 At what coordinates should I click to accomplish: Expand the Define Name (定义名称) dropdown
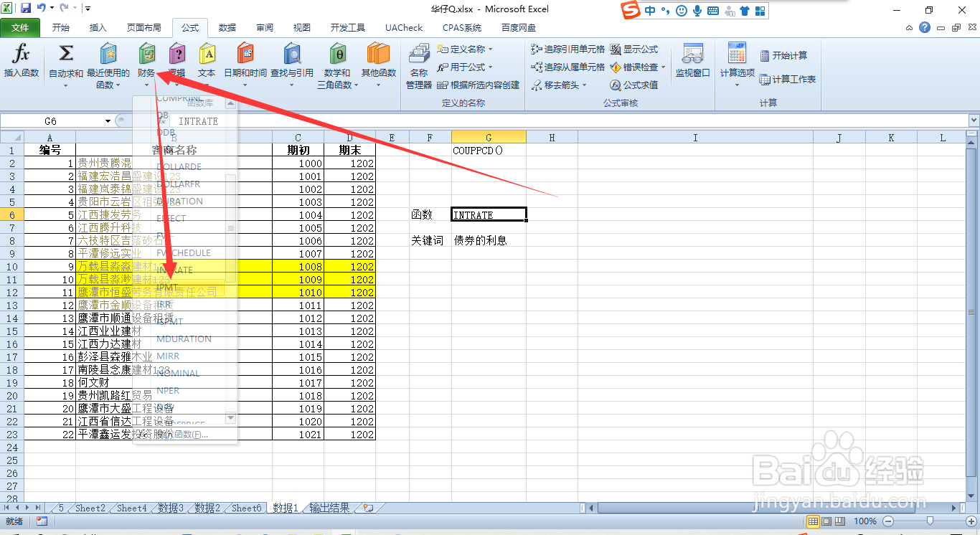491,49
